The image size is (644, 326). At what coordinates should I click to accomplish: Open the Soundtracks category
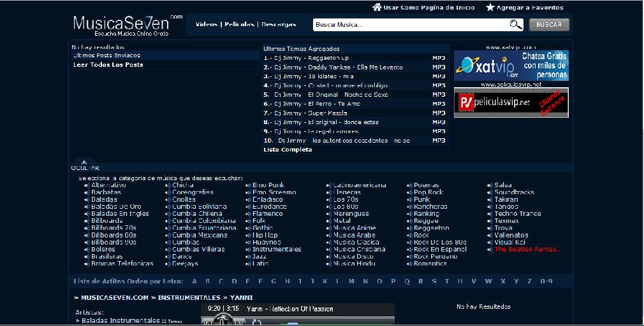[514, 192]
